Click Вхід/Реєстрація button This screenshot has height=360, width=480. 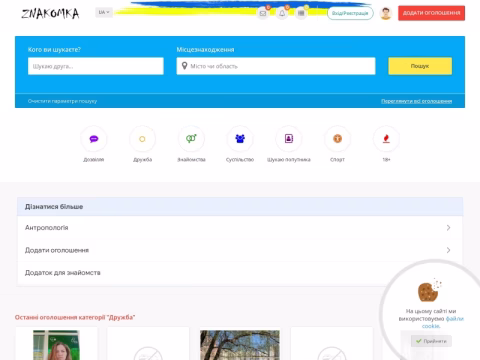[350, 13]
